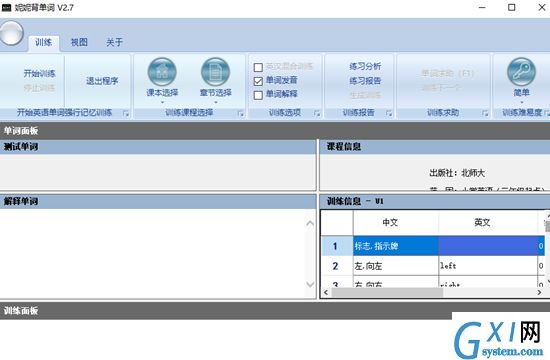Click the 课本选择 textbook icon
This screenshot has height=360, width=550.
(x=162, y=72)
